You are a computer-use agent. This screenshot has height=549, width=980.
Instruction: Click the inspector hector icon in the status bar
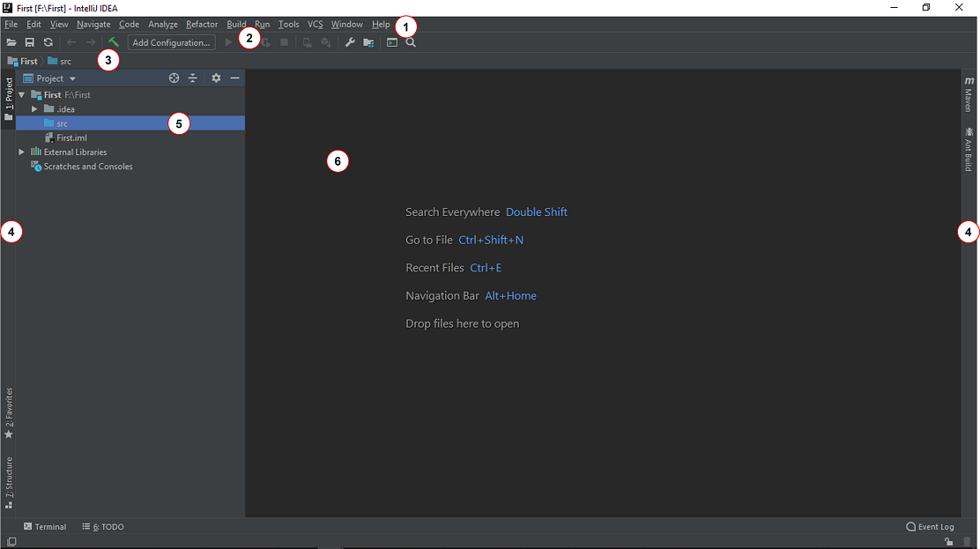[967, 542]
